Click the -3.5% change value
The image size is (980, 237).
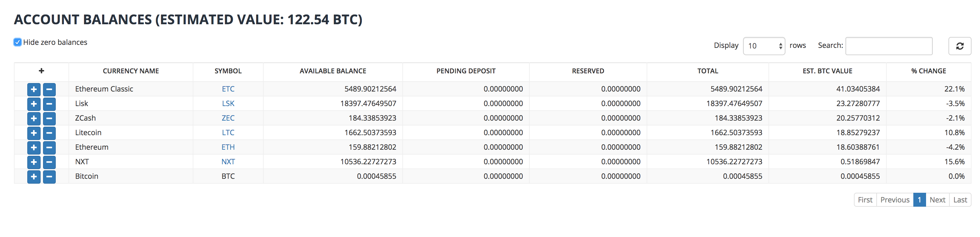[955, 103]
